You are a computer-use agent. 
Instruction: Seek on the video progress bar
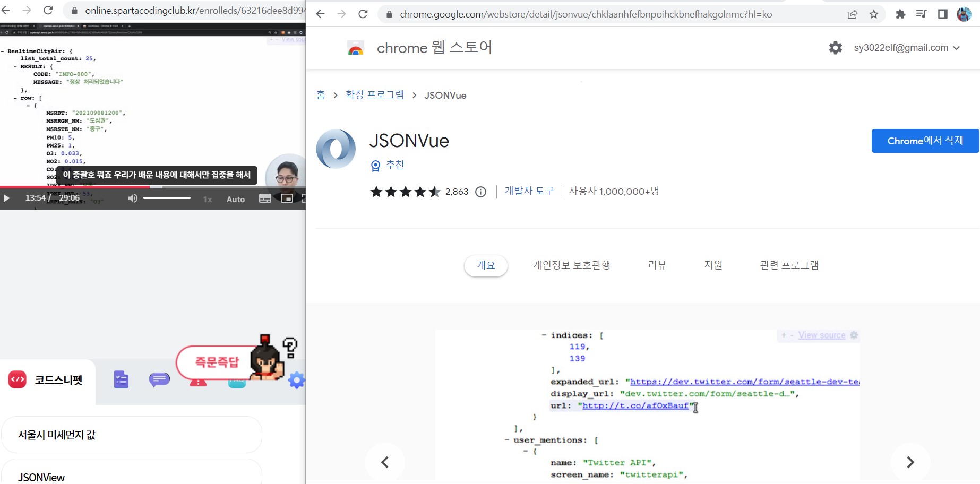pos(153,187)
